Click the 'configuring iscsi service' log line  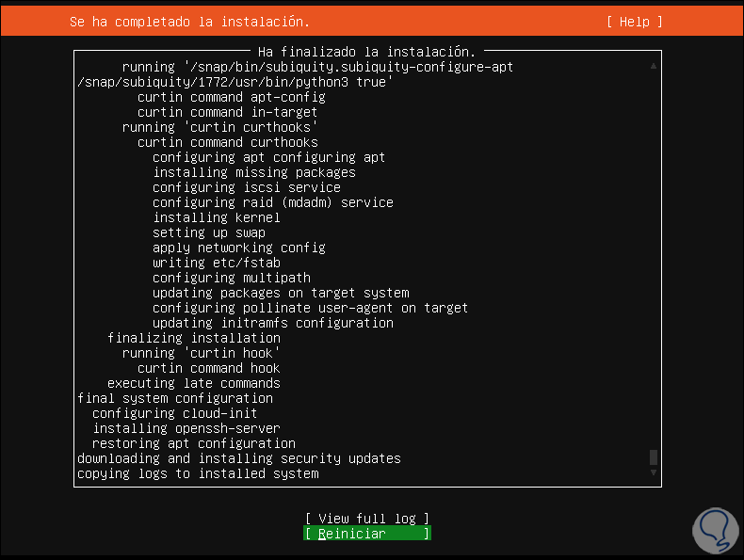click(x=247, y=187)
